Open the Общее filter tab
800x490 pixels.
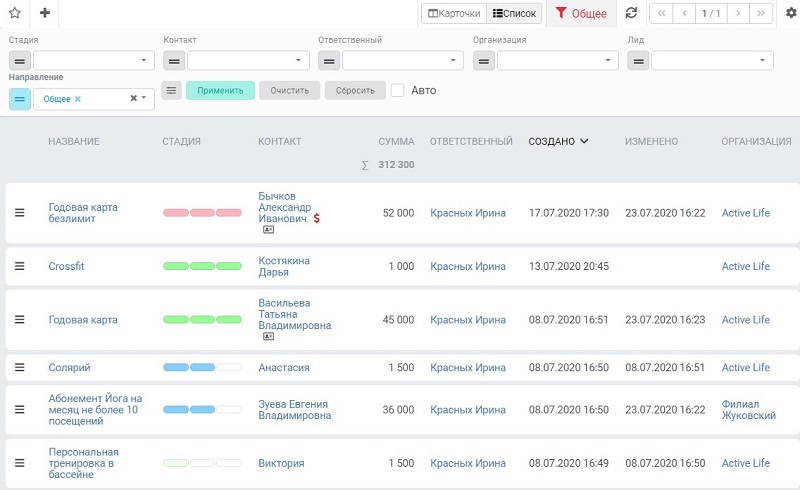[x=581, y=13]
